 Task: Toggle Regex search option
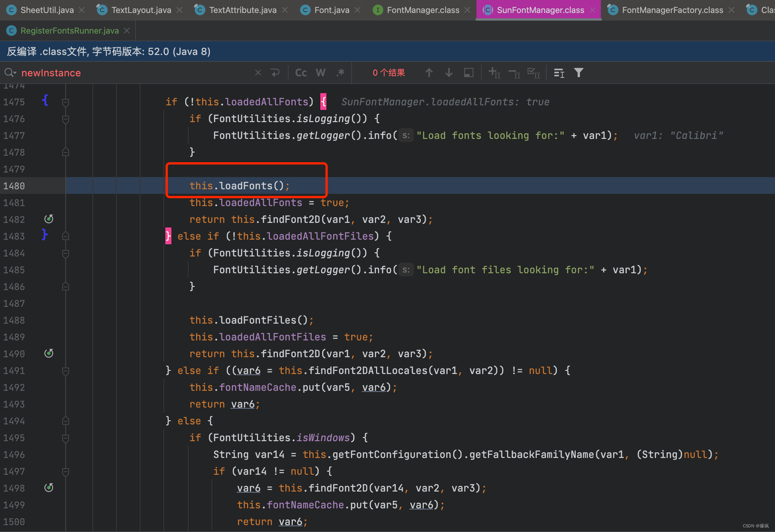click(x=341, y=73)
